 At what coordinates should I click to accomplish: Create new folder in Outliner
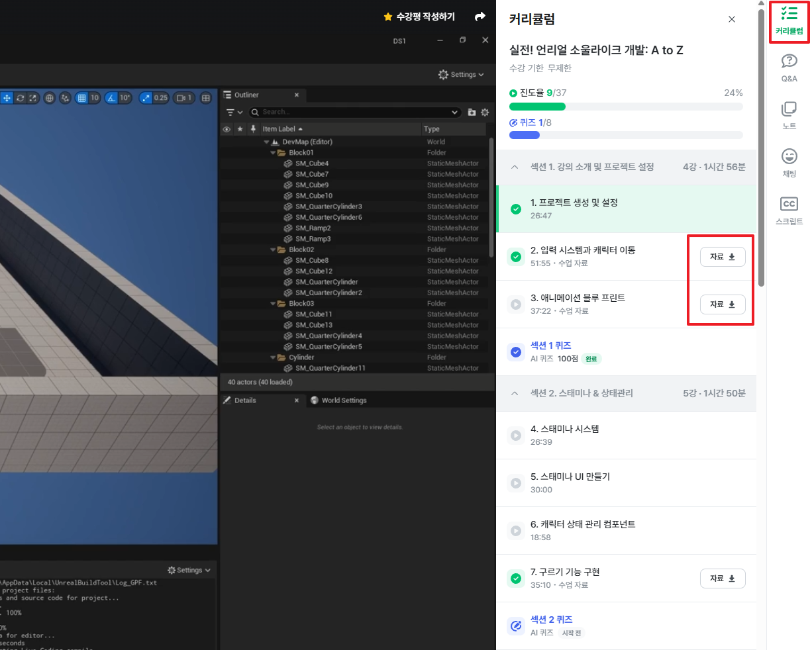coord(472,113)
